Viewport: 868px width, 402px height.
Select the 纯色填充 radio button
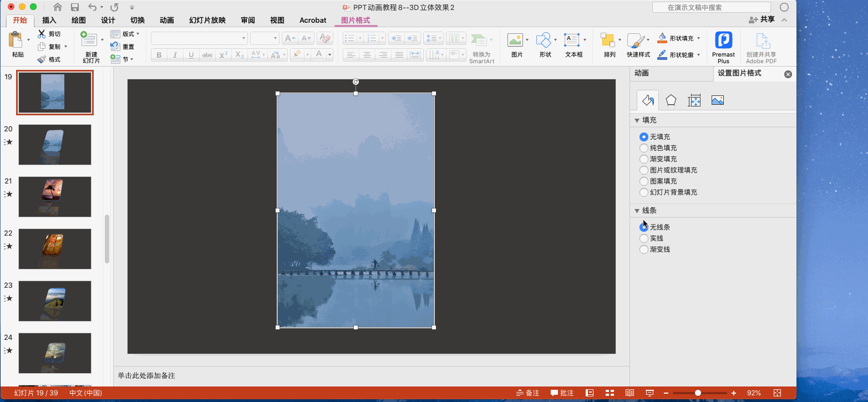644,148
